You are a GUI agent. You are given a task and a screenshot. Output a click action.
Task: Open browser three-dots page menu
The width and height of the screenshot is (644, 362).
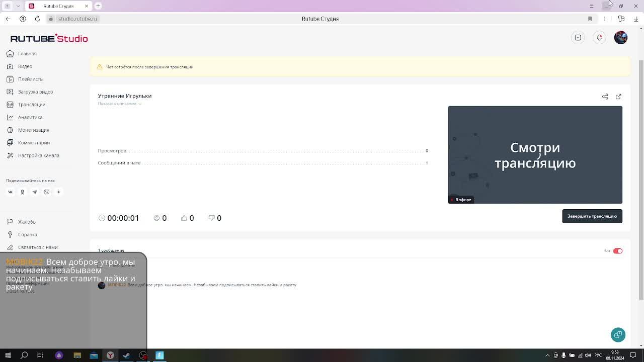click(x=605, y=19)
